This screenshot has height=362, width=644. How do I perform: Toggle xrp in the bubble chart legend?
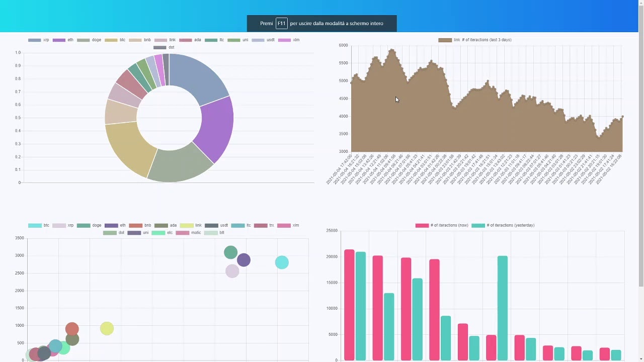click(x=63, y=225)
